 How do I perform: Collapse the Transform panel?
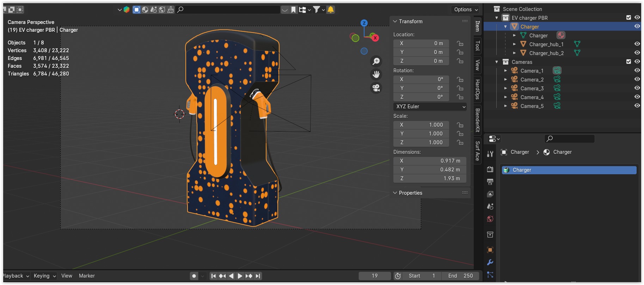pos(395,22)
